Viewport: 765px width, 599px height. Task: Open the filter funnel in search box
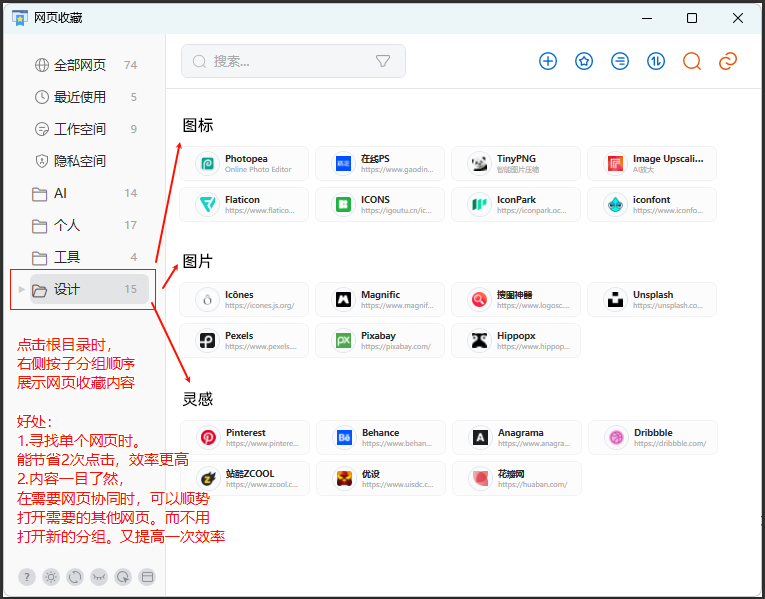pos(383,61)
